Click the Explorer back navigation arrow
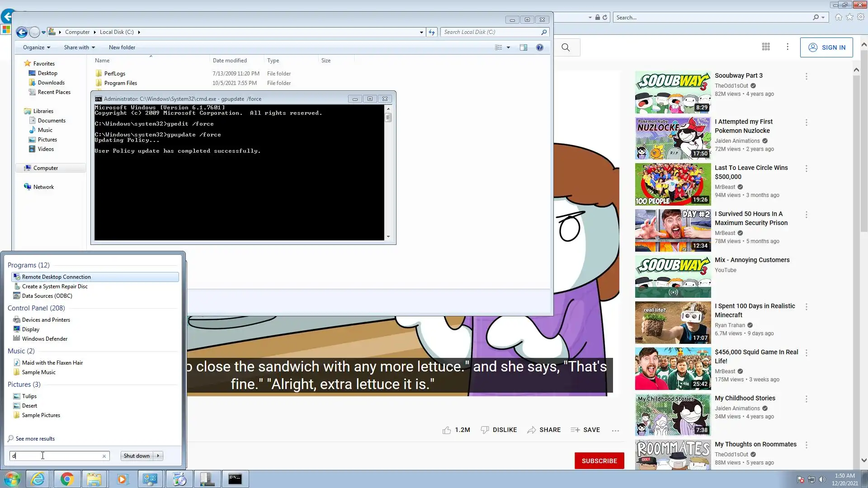The height and width of the screenshot is (488, 868). point(21,32)
